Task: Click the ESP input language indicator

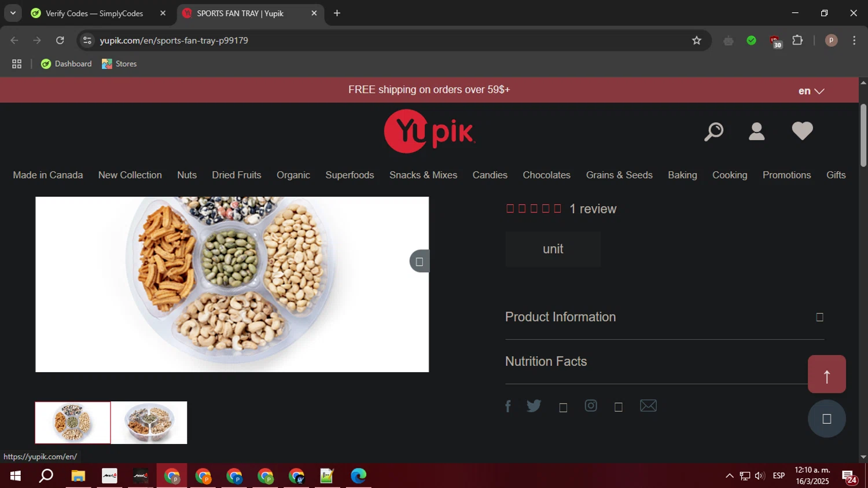Action: tap(779, 476)
